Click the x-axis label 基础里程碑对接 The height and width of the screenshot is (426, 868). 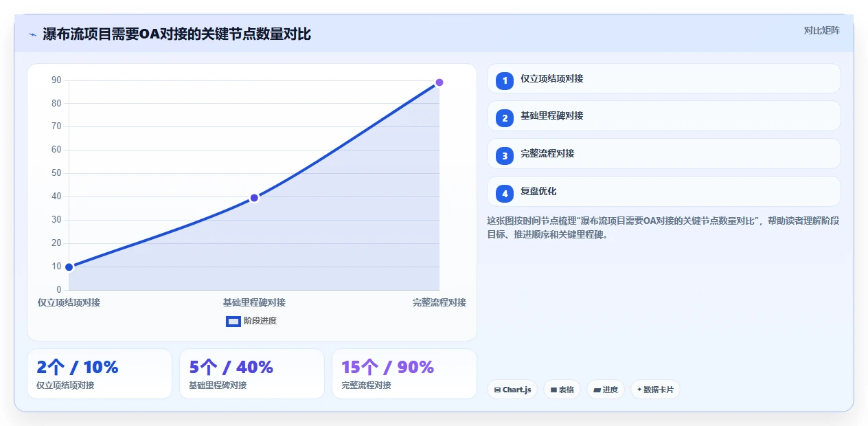click(254, 302)
